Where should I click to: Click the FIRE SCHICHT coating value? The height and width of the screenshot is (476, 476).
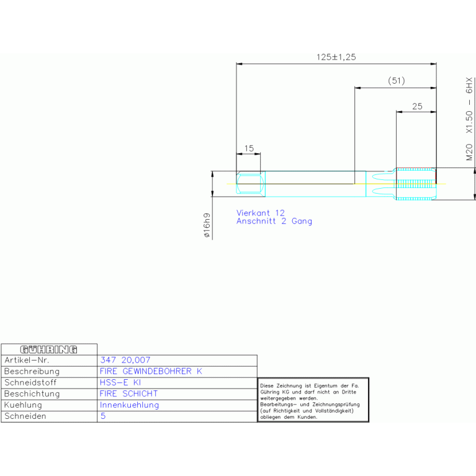pos(128,393)
